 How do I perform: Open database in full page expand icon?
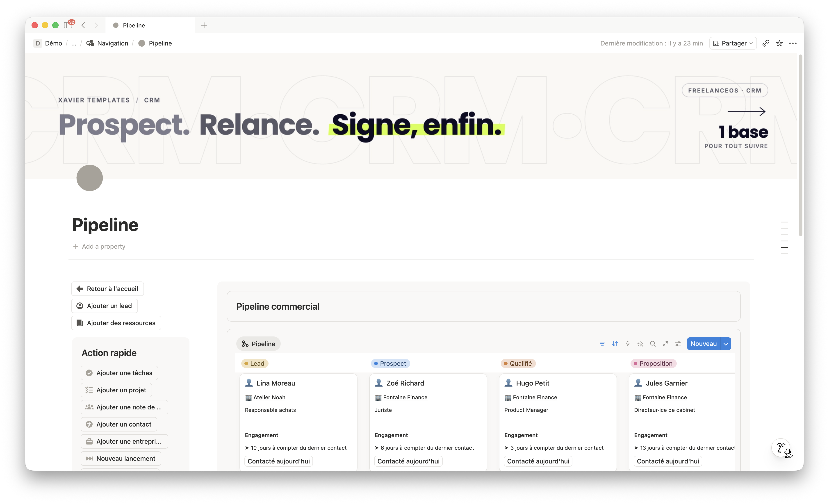pyautogui.click(x=665, y=343)
